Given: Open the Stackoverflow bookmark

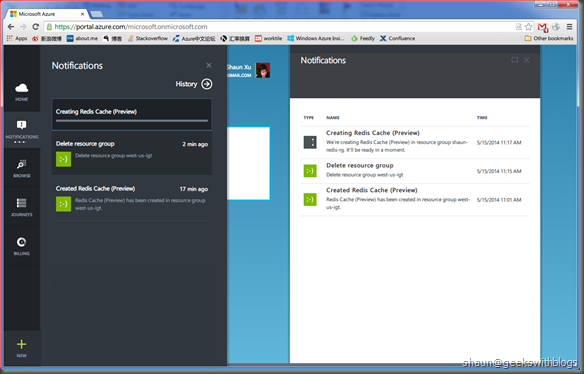Looking at the screenshot, I should 147,38.
